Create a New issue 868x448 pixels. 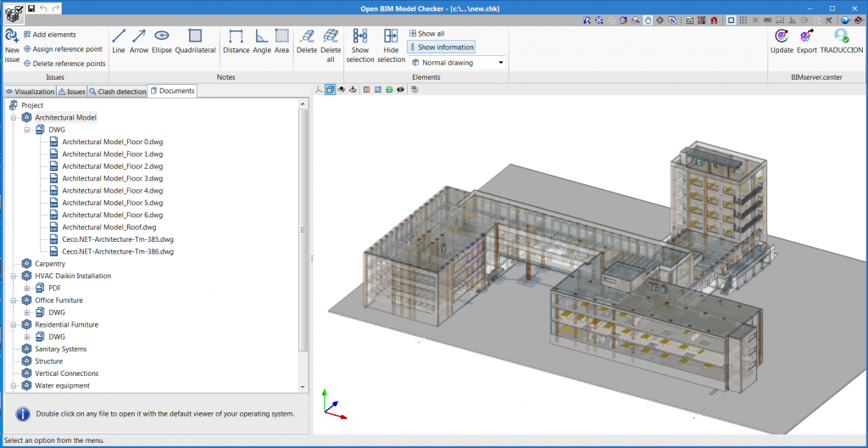[12, 44]
